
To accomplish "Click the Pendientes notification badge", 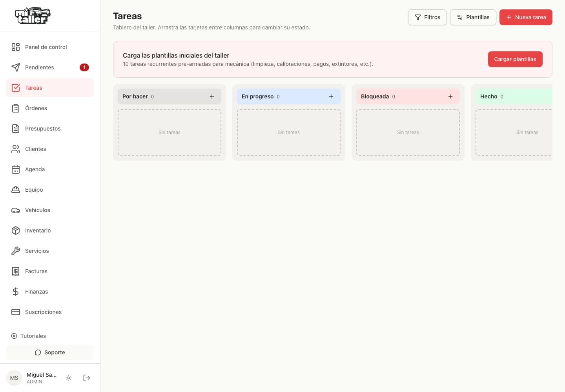I will (x=84, y=67).
